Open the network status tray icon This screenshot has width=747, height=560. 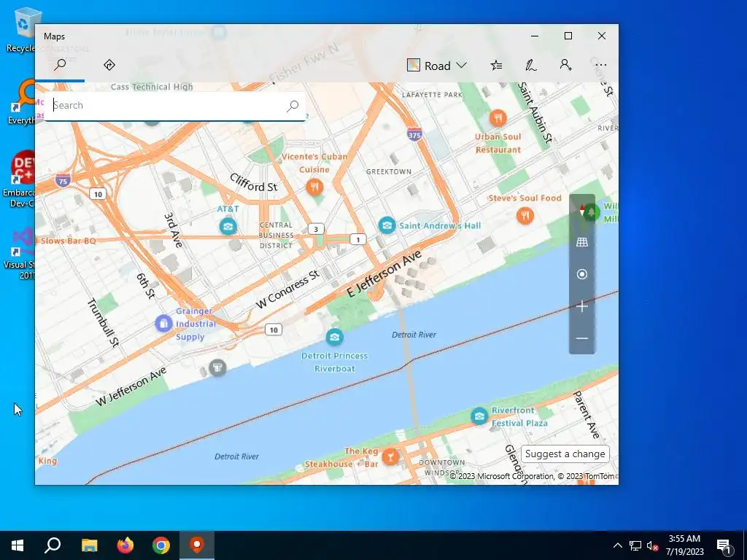[x=635, y=545]
